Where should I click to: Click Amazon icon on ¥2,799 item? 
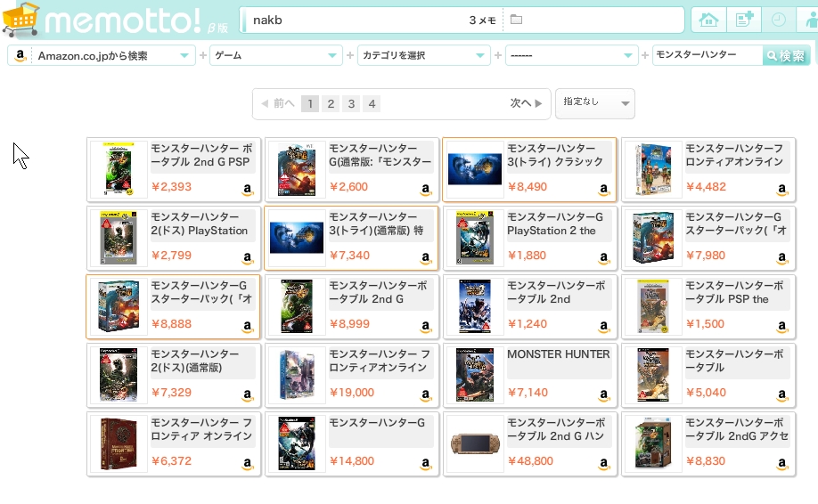click(248, 258)
